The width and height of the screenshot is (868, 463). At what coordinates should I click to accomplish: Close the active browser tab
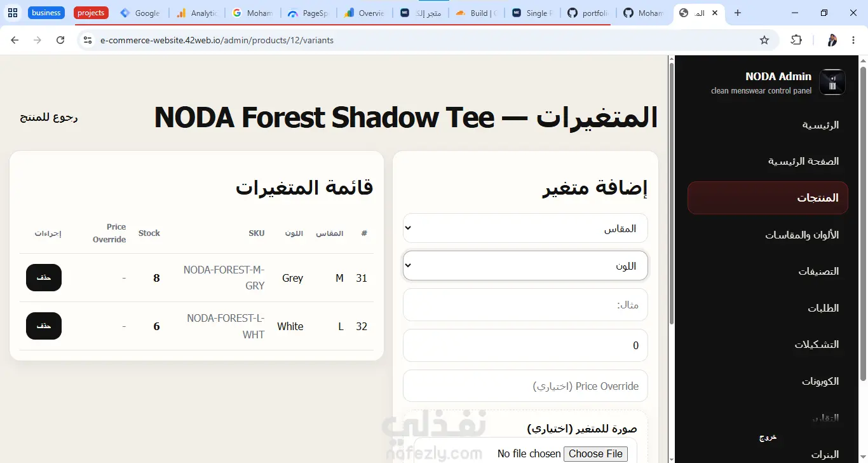[715, 13]
